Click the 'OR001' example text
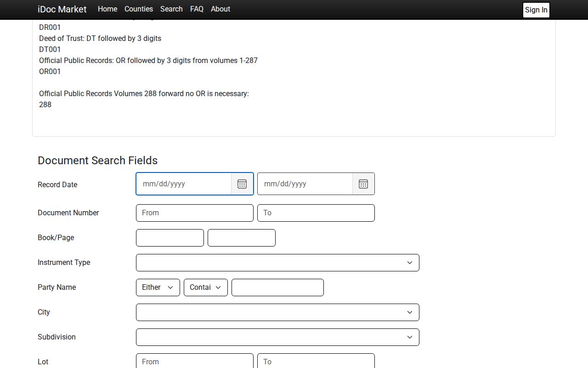 (50, 71)
